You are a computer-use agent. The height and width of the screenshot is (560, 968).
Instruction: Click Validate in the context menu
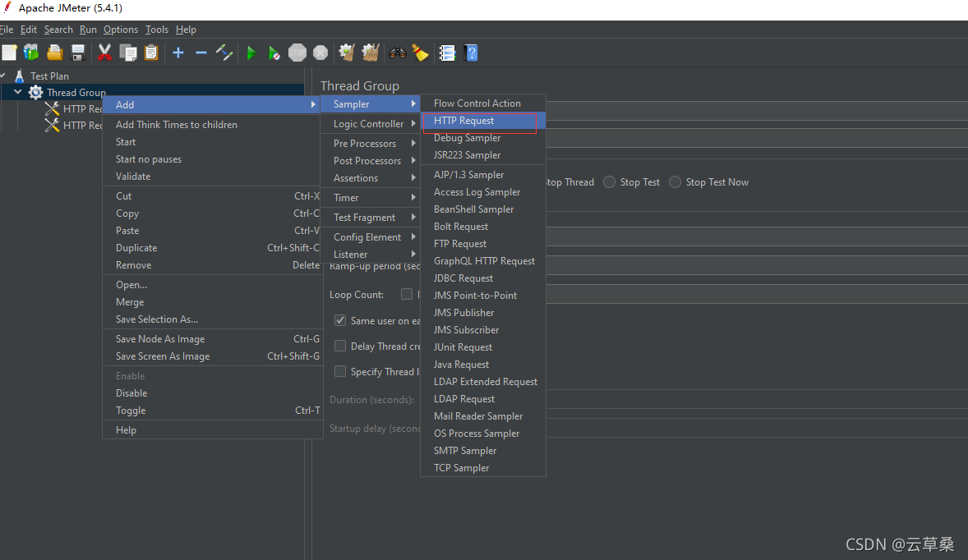(x=212, y=177)
